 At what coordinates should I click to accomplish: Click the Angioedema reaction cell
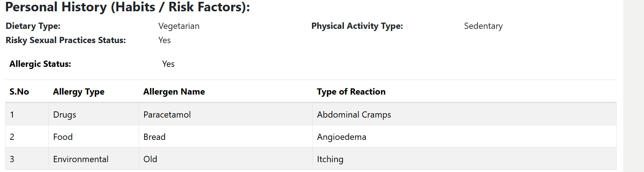click(341, 137)
